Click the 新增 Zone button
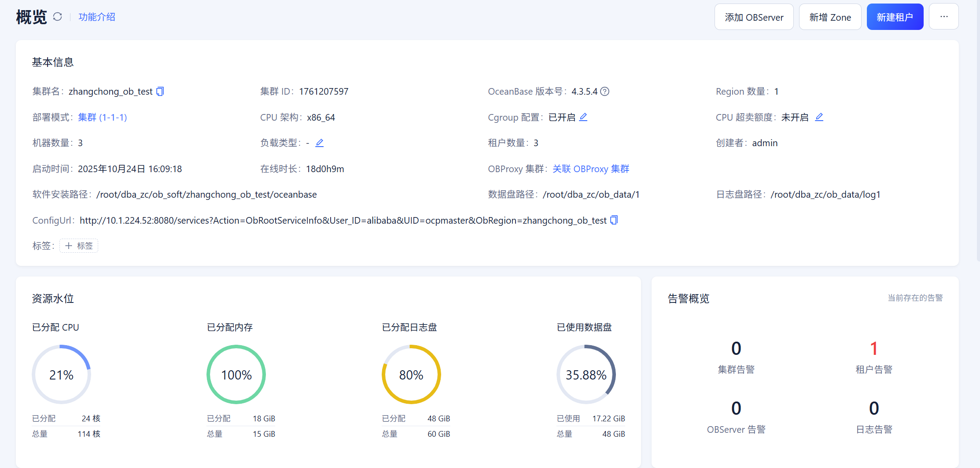The image size is (980, 468). [830, 17]
